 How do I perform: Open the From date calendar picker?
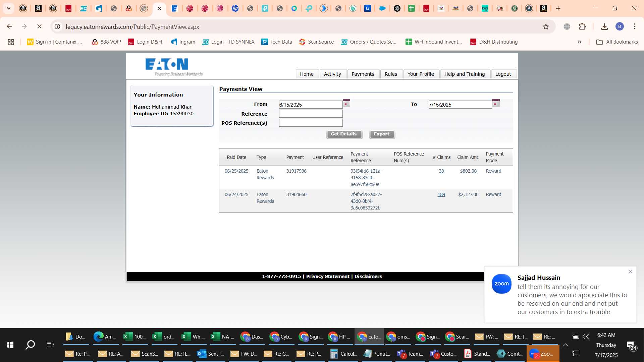click(x=346, y=103)
